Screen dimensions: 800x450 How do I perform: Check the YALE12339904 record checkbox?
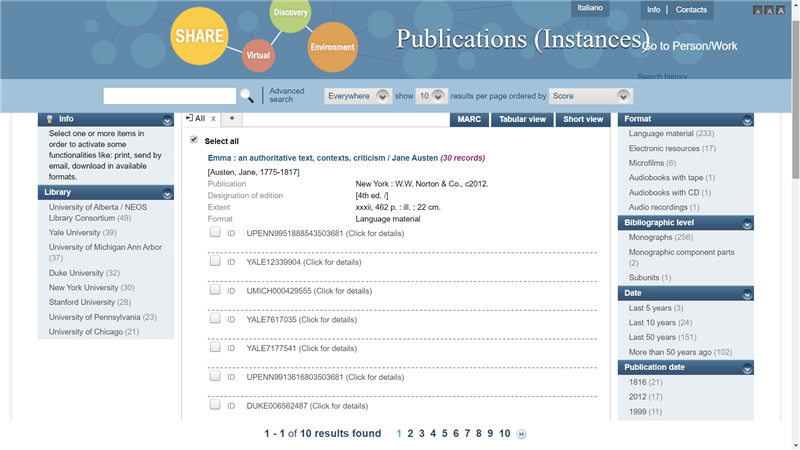(215, 262)
